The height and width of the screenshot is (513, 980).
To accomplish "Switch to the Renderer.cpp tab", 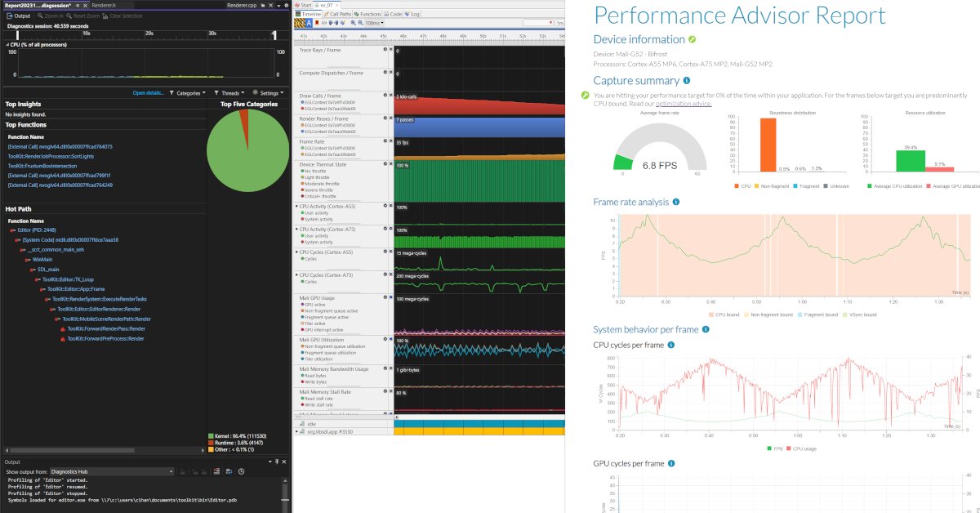I will (x=242, y=5).
